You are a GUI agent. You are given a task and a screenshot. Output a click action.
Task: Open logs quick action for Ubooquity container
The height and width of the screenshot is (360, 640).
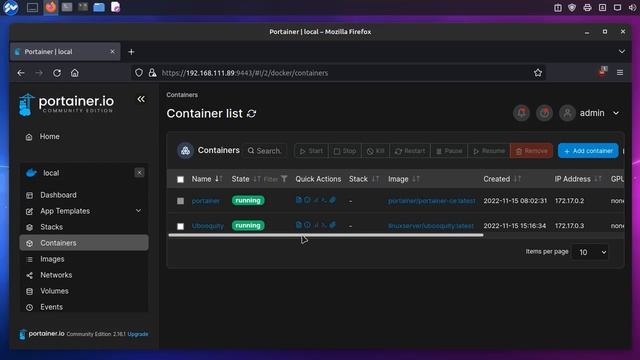coord(299,225)
